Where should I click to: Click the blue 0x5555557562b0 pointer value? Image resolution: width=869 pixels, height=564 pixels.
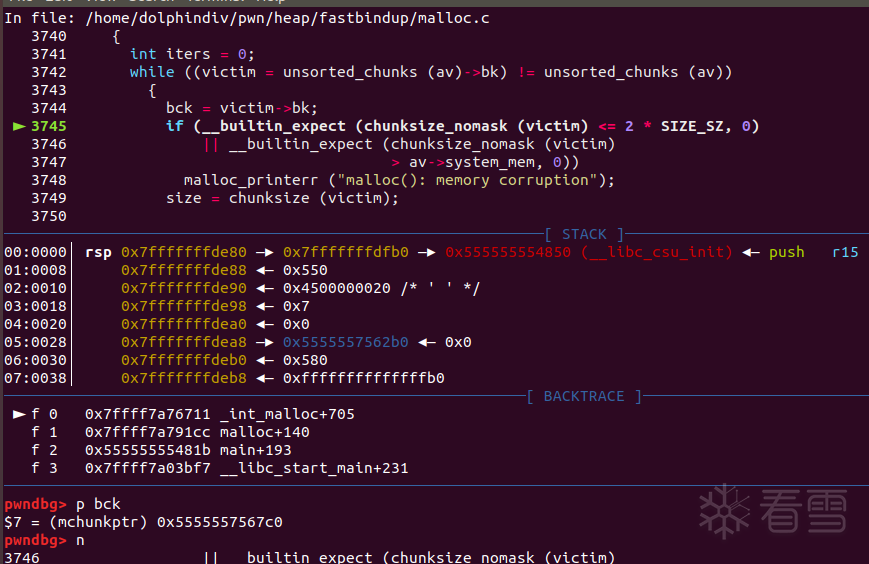click(346, 342)
